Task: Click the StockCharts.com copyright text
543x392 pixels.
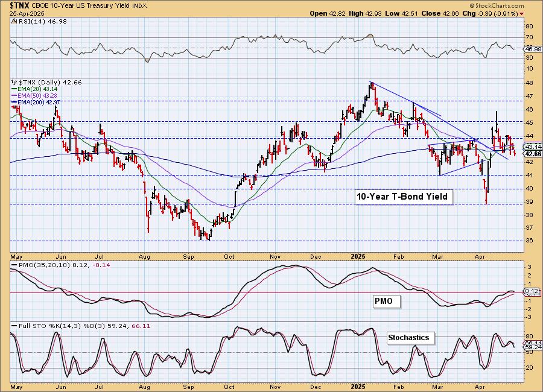Action: (497, 6)
